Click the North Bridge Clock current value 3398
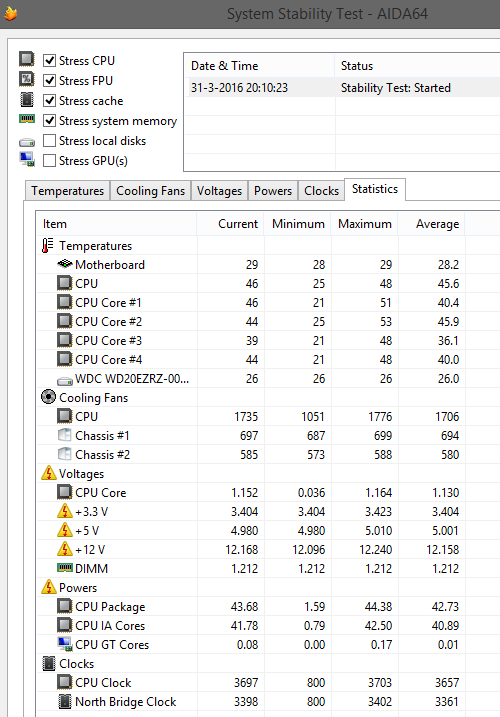The height and width of the screenshot is (717, 500). [246, 701]
